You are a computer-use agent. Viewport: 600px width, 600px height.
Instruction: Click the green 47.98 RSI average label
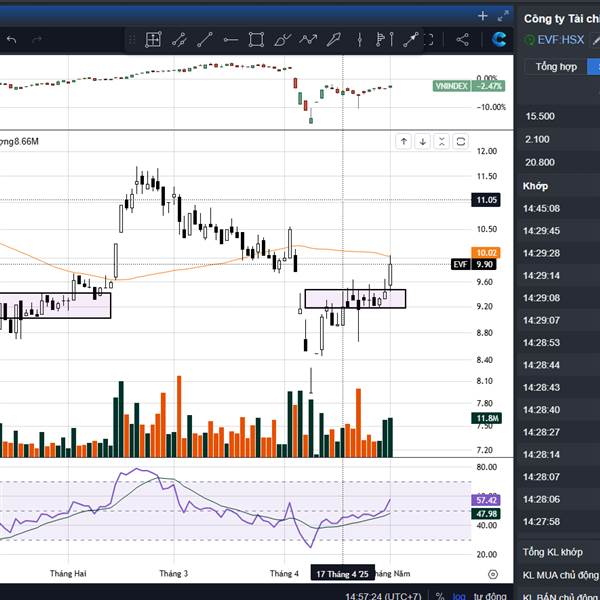[486, 514]
